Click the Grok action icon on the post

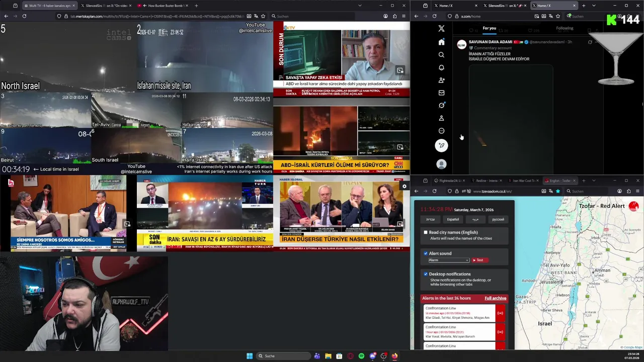[x=590, y=42]
